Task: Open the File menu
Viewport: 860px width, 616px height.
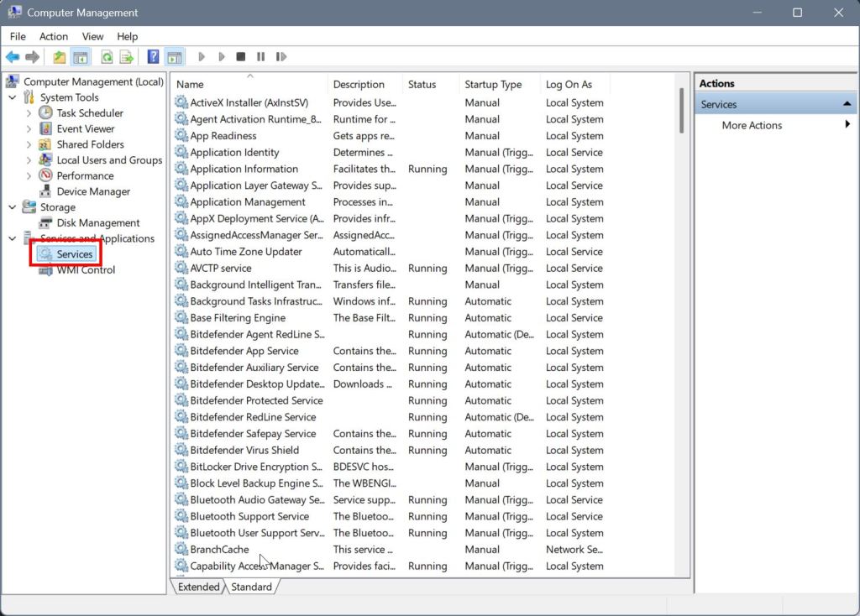Action: coord(18,36)
